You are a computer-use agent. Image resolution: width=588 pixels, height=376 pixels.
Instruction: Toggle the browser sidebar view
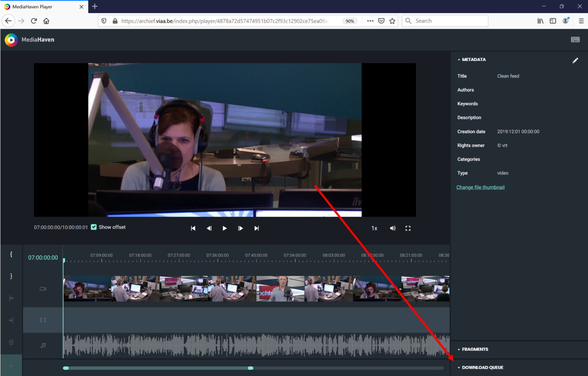[x=553, y=21]
